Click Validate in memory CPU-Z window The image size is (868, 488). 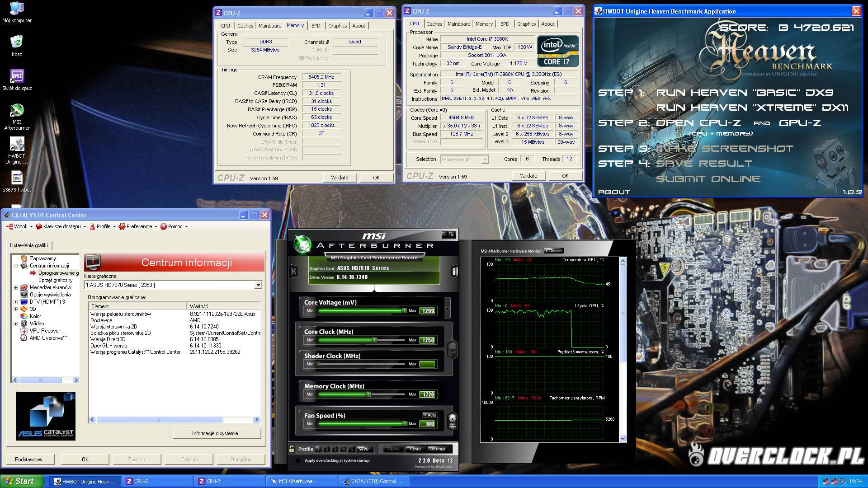[340, 178]
